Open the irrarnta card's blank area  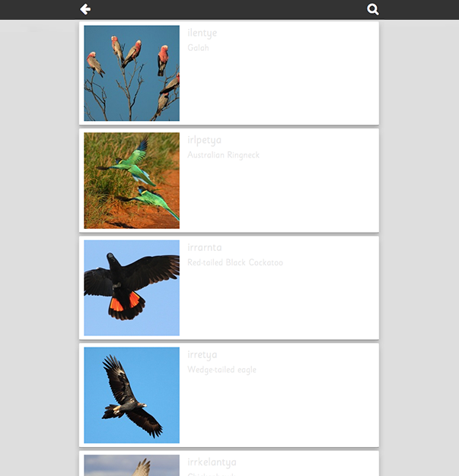[x=279, y=303]
